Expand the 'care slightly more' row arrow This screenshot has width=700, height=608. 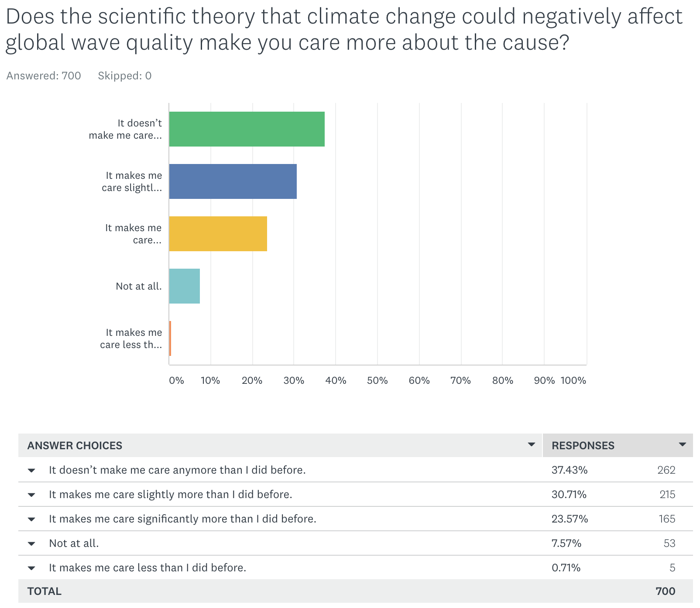[x=31, y=495]
